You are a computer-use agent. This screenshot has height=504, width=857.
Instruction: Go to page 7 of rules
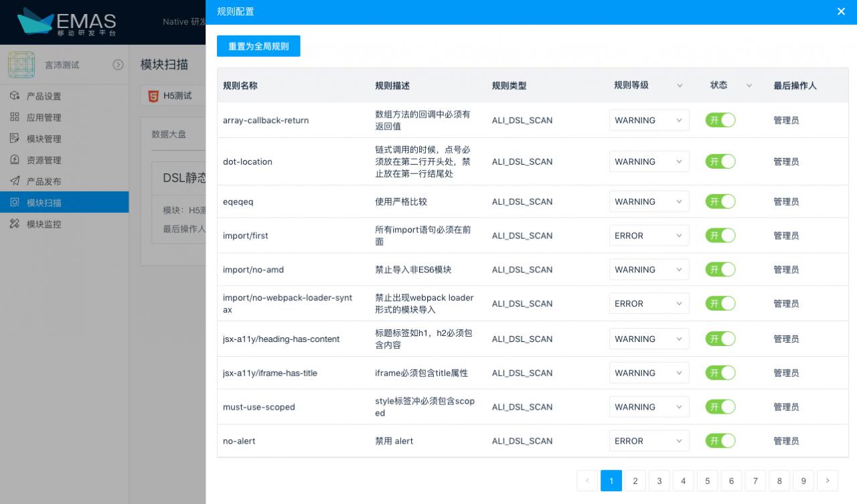click(755, 481)
